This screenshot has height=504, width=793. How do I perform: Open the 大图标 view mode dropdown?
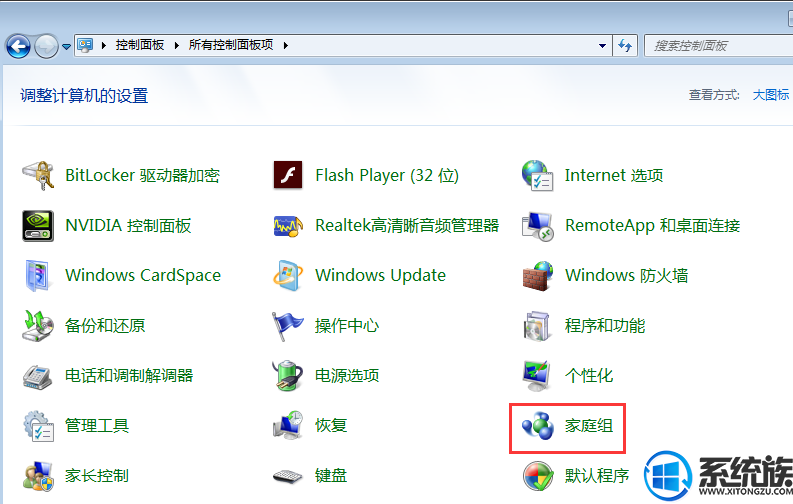(771, 95)
